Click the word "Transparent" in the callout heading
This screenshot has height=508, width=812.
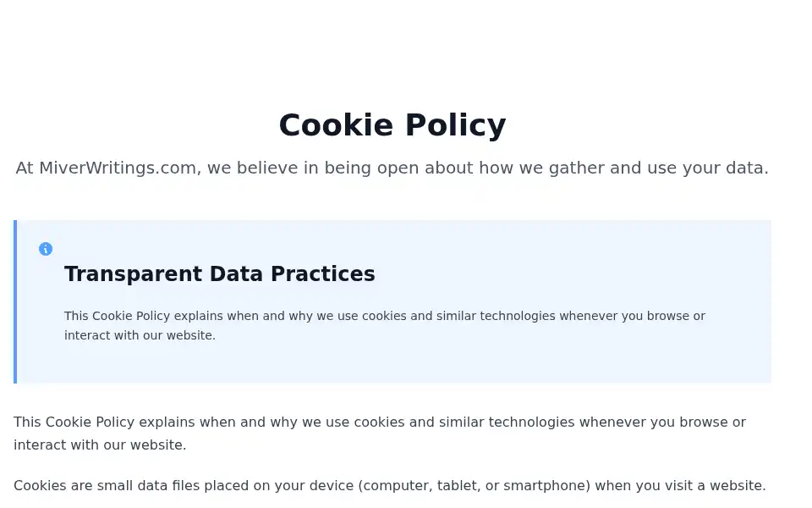point(133,273)
